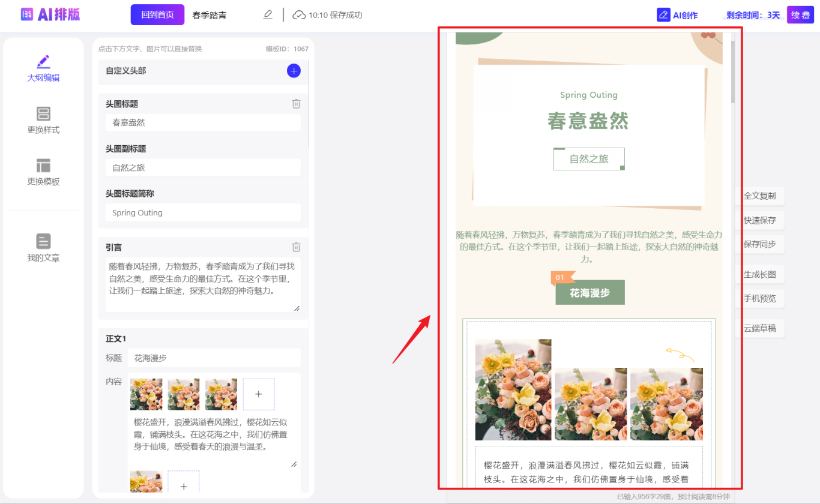Click into the 头图副标题 input field
820x504 pixels.
[x=203, y=168]
